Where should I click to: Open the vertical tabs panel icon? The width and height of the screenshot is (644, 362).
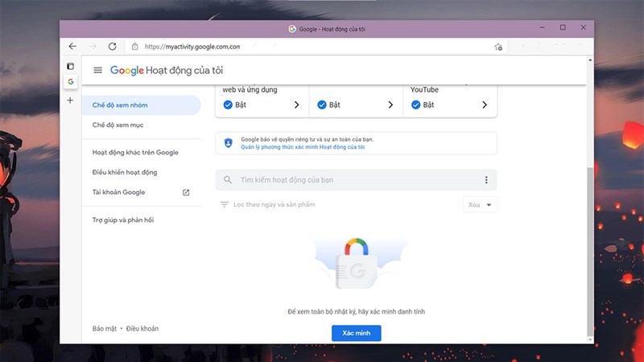[x=71, y=66]
